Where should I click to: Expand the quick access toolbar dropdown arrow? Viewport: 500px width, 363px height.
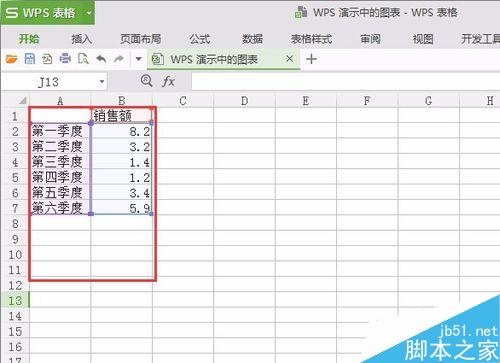[x=138, y=59]
